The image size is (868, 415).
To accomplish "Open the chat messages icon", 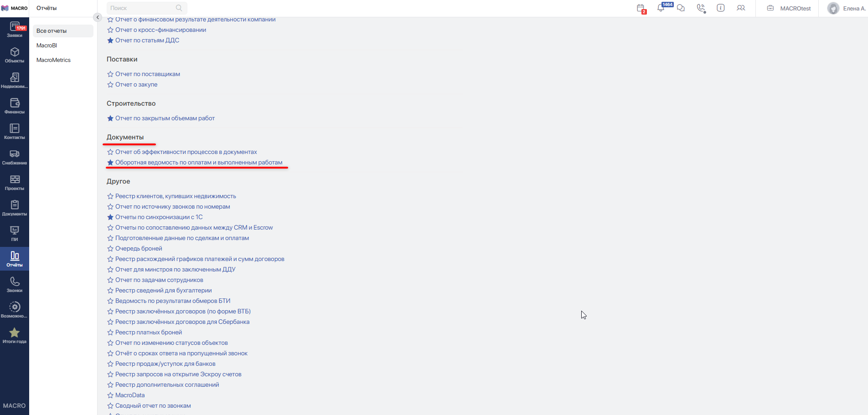I will [x=681, y=8].
